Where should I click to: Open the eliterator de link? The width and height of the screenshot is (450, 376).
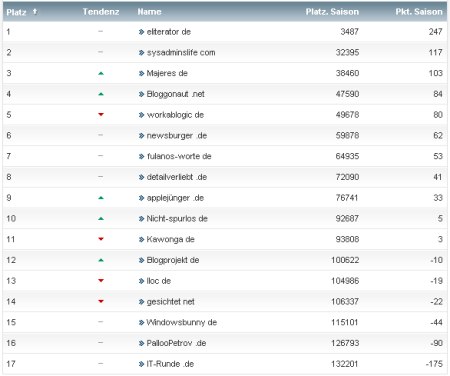(169, 32)
